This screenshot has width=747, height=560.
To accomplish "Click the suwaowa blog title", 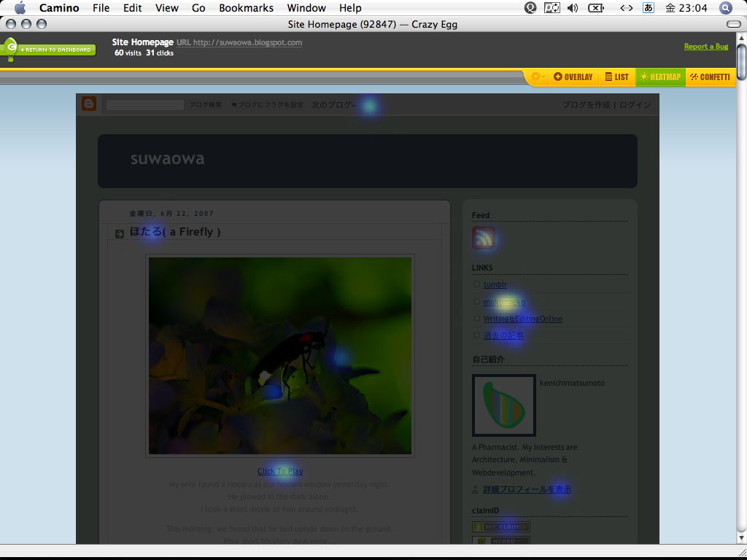I will pyautogui.click(x=168, y=158).
